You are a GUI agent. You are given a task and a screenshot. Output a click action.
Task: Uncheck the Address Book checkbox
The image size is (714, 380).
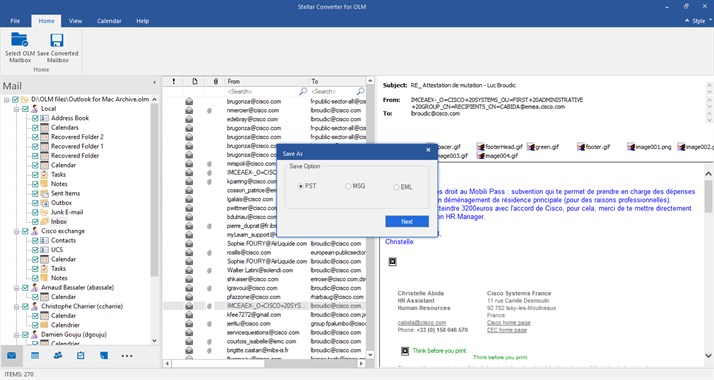(x=35, y=118)
